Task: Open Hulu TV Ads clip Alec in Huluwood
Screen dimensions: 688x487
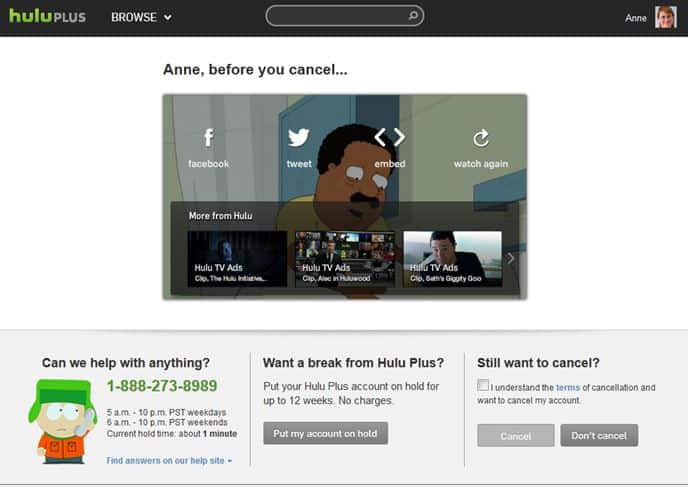Action: [x=345, y=259]
